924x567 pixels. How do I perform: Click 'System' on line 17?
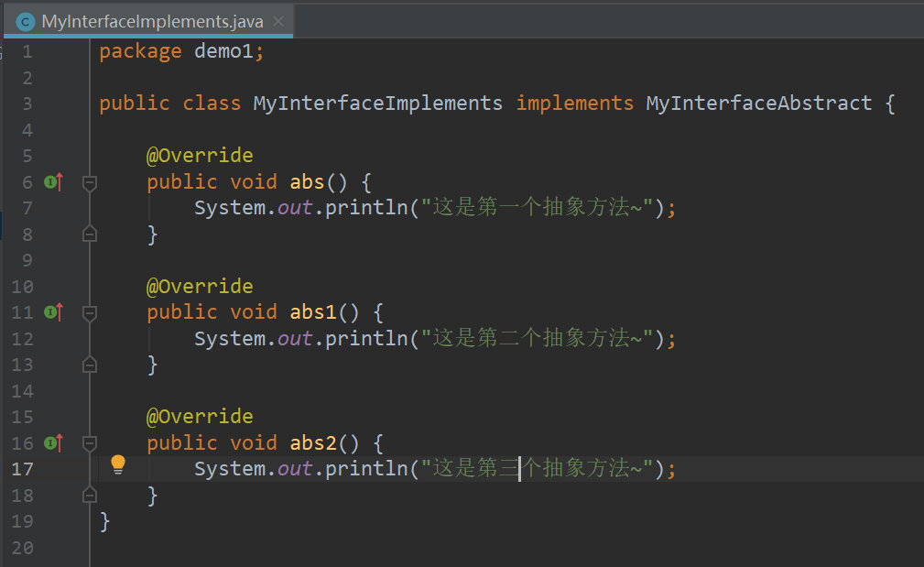coord(230,469)
